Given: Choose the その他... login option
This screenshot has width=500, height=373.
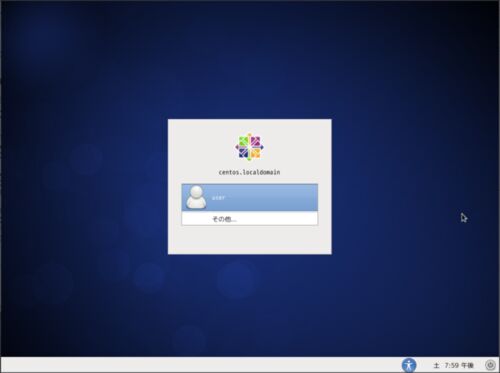Looking at the screenshot, I should pyautogui.click(x=250, y=219).
